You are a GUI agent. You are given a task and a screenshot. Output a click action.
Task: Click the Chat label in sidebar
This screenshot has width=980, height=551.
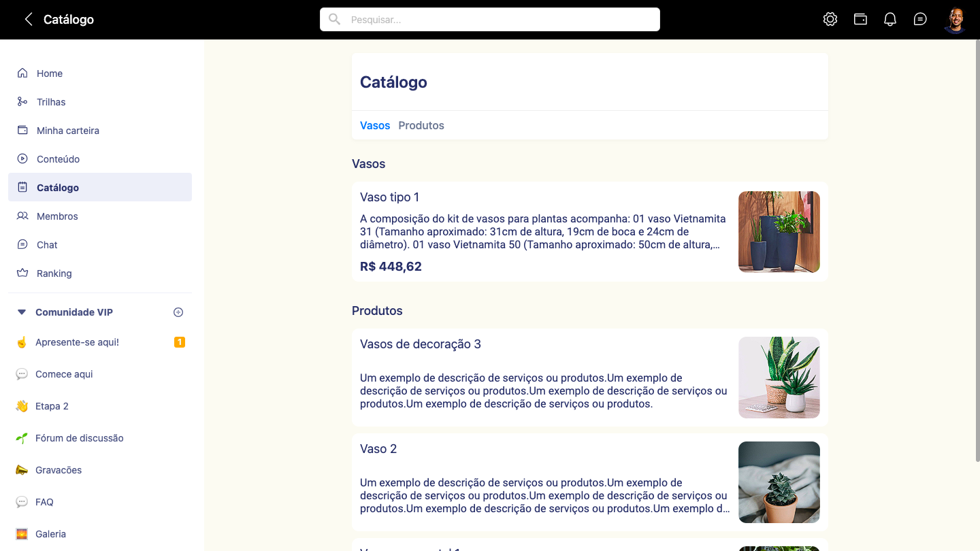click(47, 245)
